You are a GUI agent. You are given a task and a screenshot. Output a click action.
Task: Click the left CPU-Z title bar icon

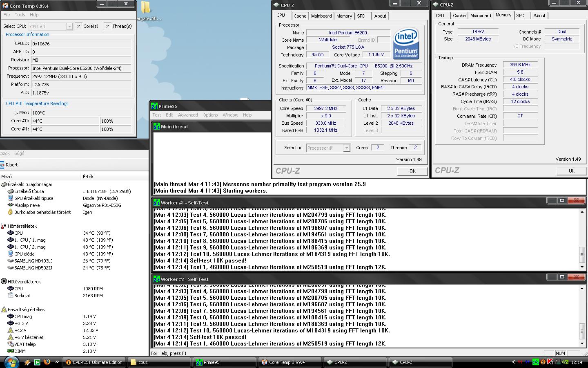tap(276, 5)
